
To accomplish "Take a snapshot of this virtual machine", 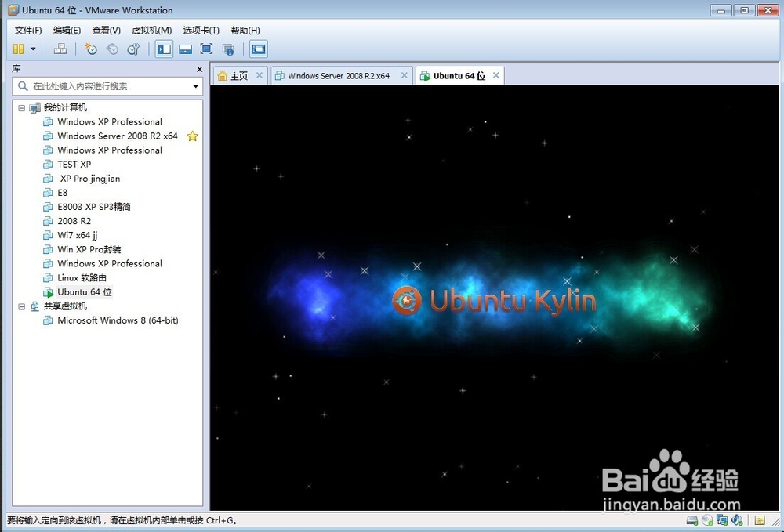I will coord(90,49).
